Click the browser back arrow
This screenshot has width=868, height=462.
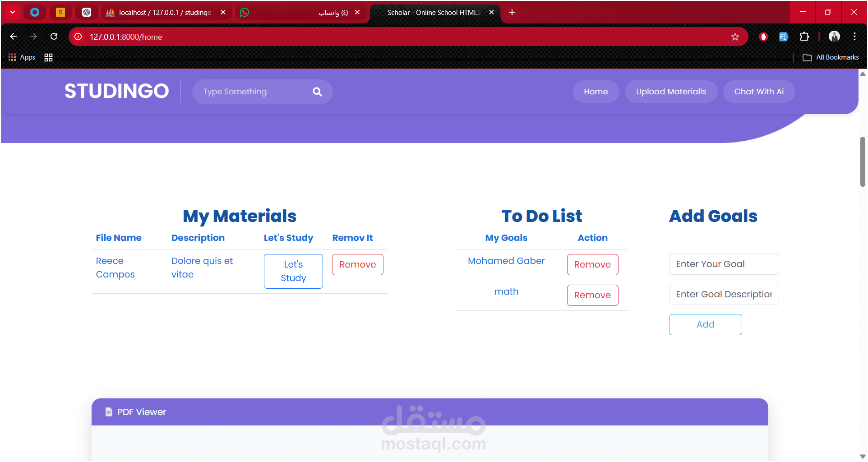click(14, 37)
